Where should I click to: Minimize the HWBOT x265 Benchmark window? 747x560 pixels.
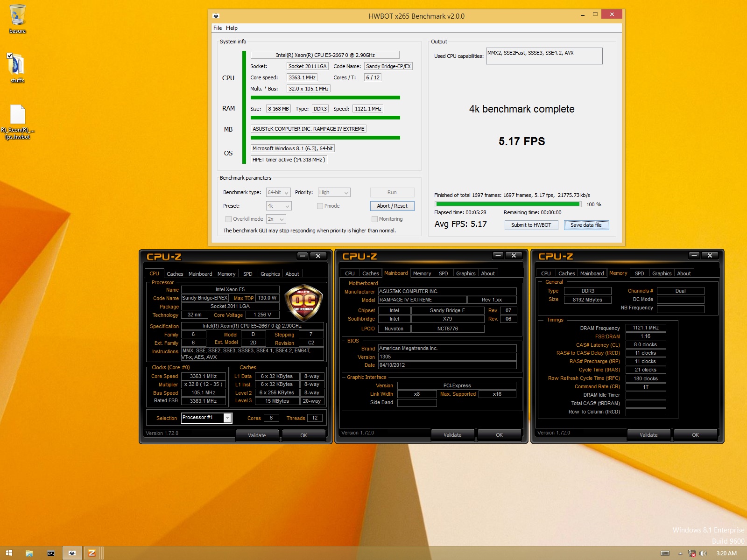point(583,15)
